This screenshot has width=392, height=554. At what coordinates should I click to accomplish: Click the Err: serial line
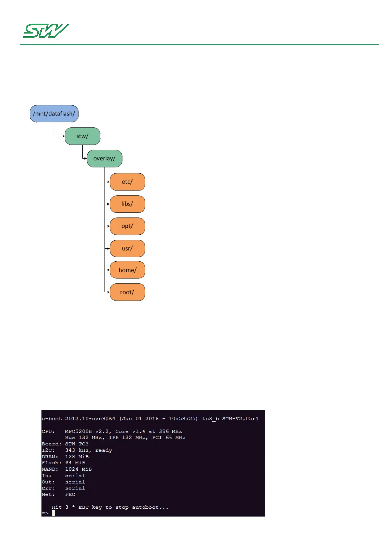(64, 488)
